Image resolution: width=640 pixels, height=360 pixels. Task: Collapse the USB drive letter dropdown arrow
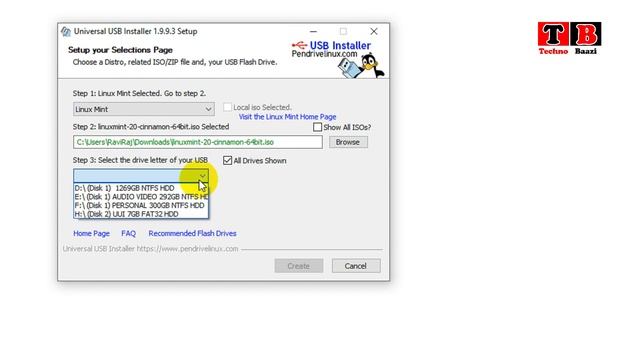pos(202,176)
